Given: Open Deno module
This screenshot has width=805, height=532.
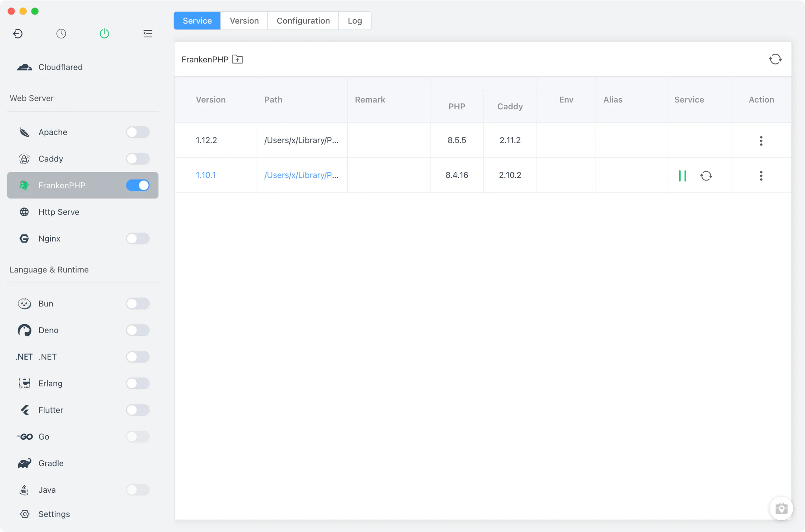Looking at the screenshot, I should coord(83,330).
